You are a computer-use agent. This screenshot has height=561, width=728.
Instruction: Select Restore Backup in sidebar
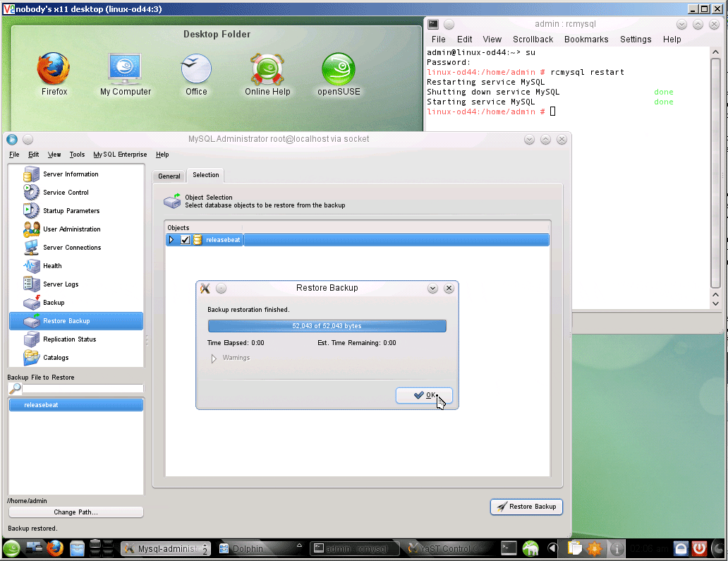(76, 321)
